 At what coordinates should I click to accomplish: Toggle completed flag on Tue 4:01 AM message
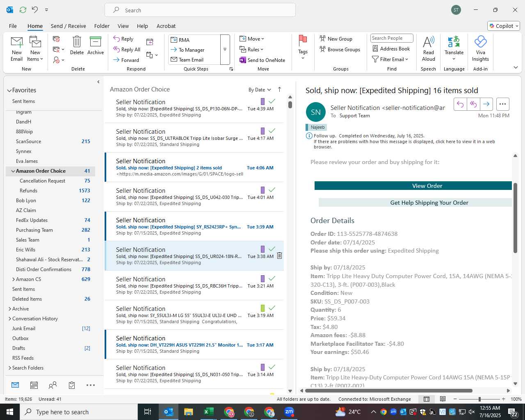(272, 189)
